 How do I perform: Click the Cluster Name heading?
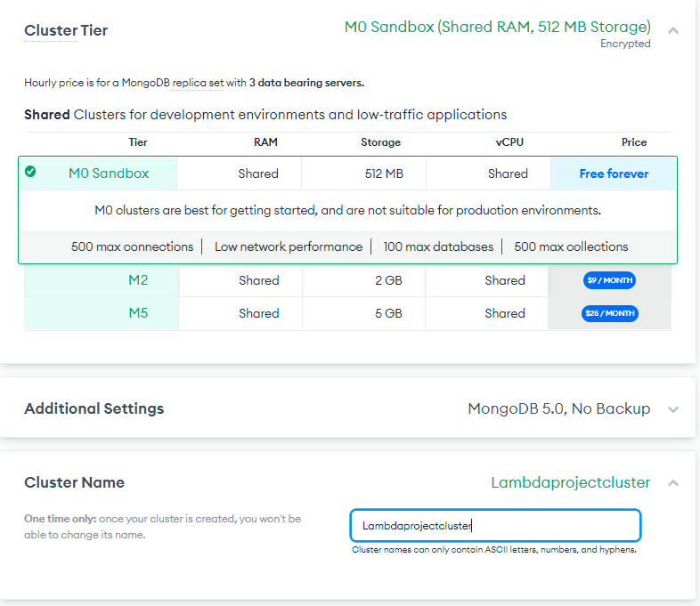pyautogui.click(x=74, y=482)
